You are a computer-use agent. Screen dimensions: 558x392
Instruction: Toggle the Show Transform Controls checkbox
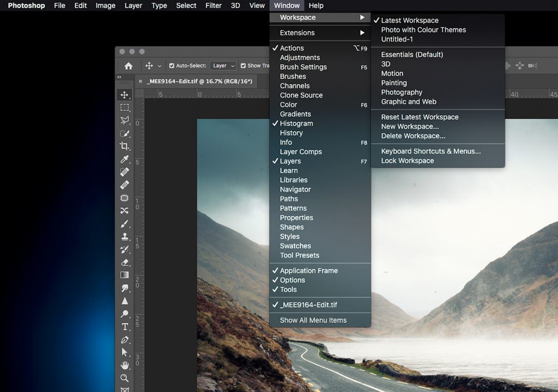tap(244, 66)
